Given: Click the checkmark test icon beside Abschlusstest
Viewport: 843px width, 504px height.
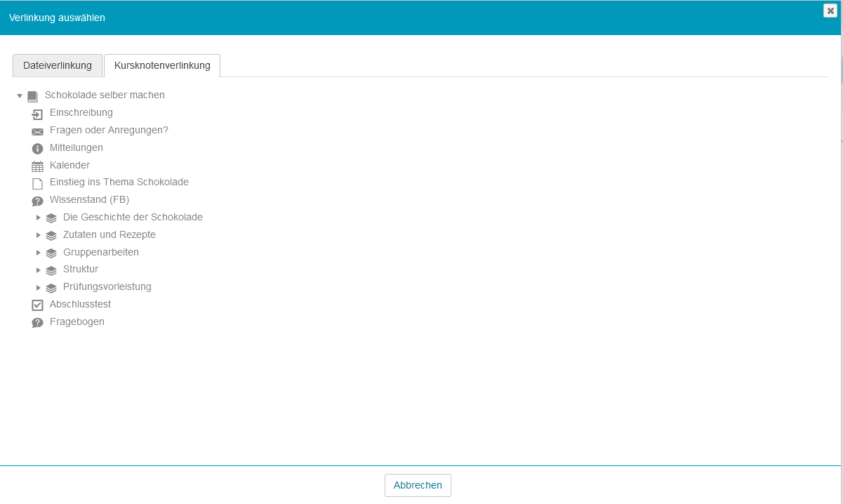Looking at the screenshot, I should tap(37, 305).
